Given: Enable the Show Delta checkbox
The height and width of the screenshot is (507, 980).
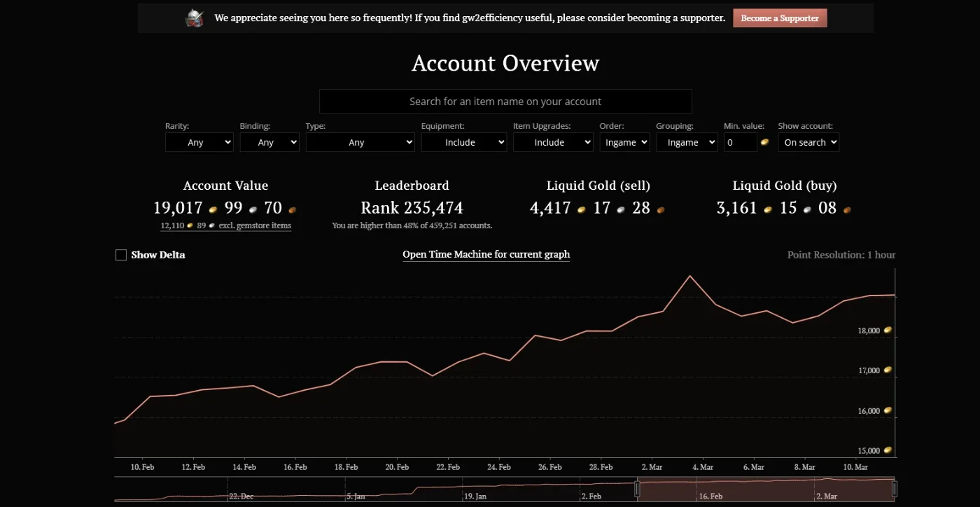Looking at the screenshot, I should coord(121,255).
